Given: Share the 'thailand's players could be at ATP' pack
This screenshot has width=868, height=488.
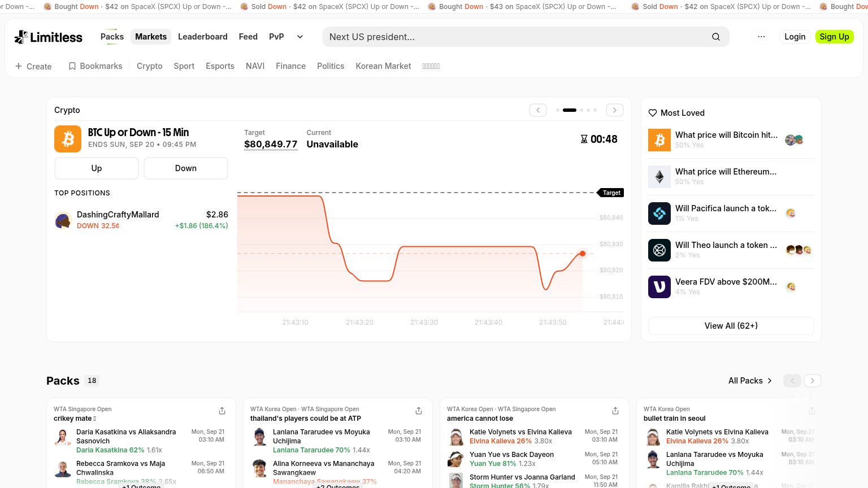Looking at the screenshot, I should [x=419, y=411].
